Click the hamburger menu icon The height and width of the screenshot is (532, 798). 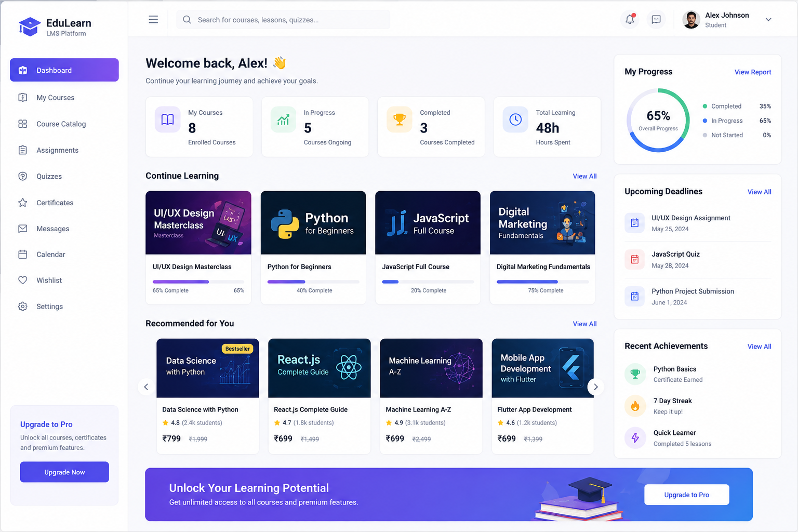click(x=153, y=20)
